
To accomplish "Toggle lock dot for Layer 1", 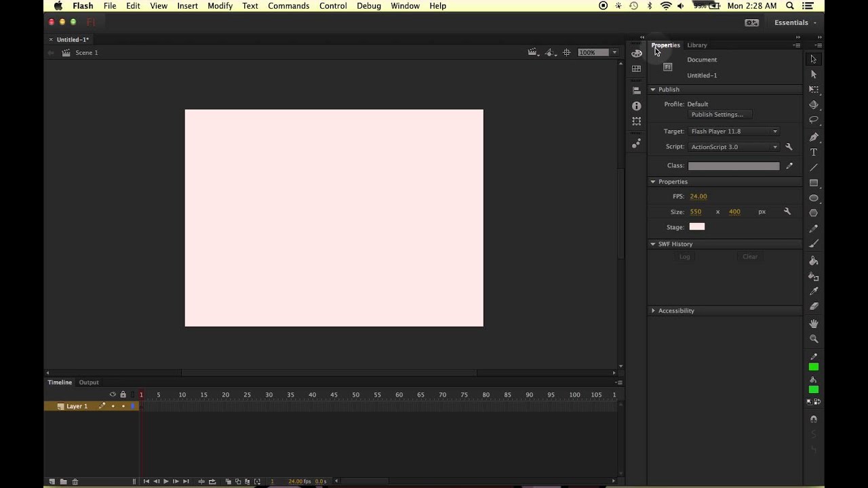I will [x=123, y=406].
